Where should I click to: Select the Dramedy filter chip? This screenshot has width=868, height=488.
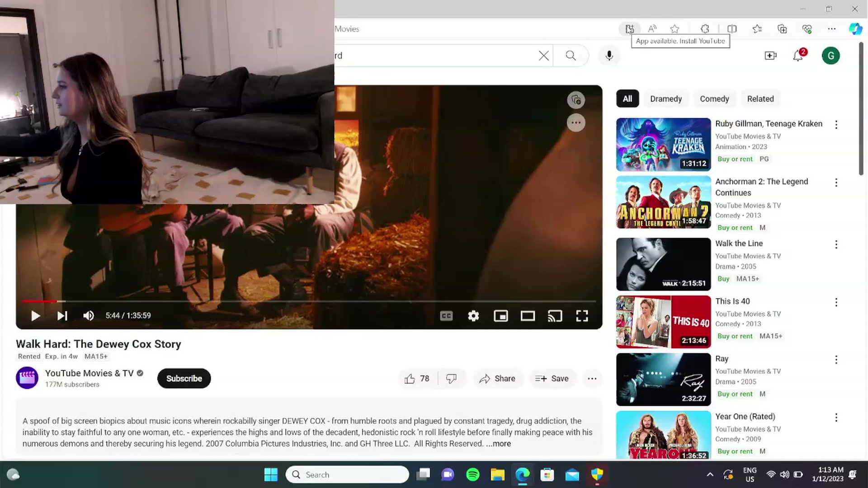[x=666, y=99]
